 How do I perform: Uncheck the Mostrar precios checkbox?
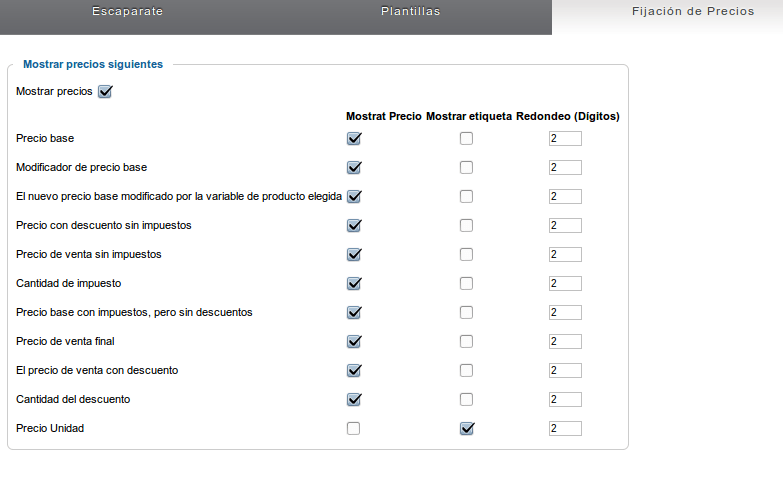coord(105,91)
